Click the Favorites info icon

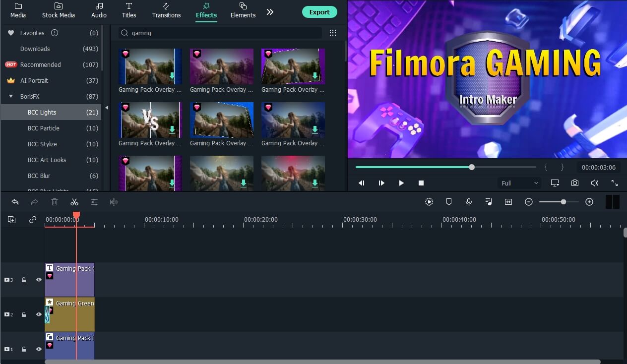(x=55, y=33)
